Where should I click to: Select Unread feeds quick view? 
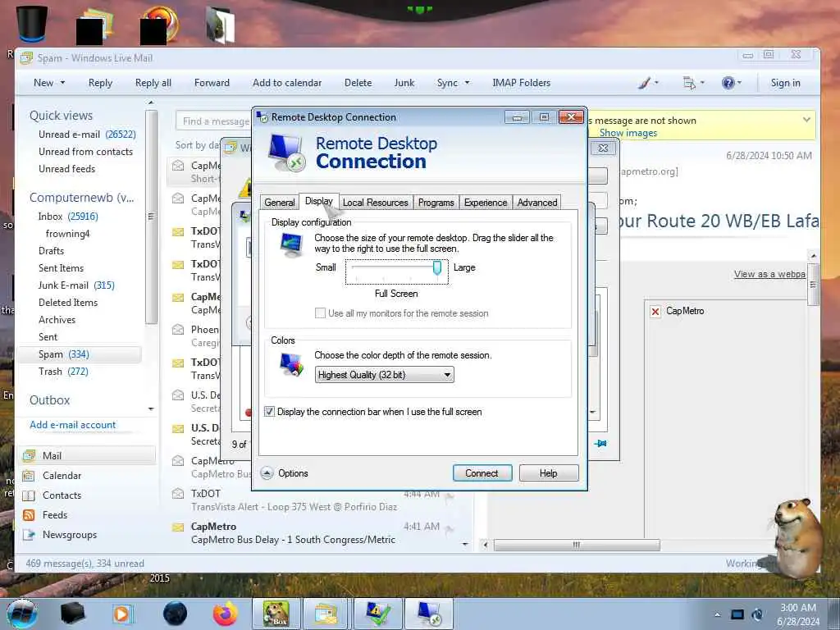(x=67, y=169)
